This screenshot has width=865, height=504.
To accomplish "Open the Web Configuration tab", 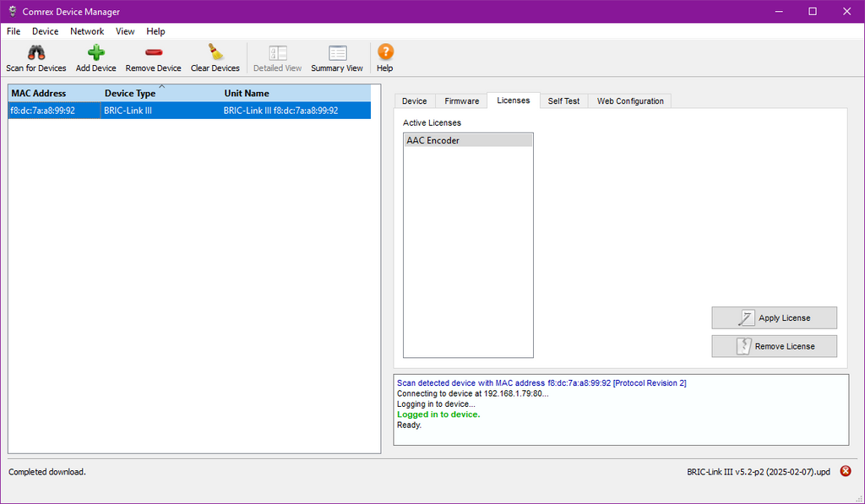I will point(630,101).
